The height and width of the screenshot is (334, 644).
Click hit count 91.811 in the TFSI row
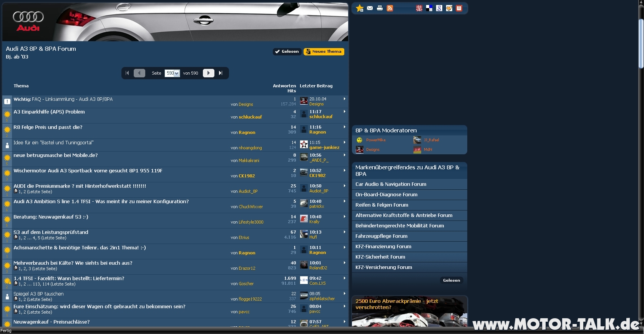[289, 284]
